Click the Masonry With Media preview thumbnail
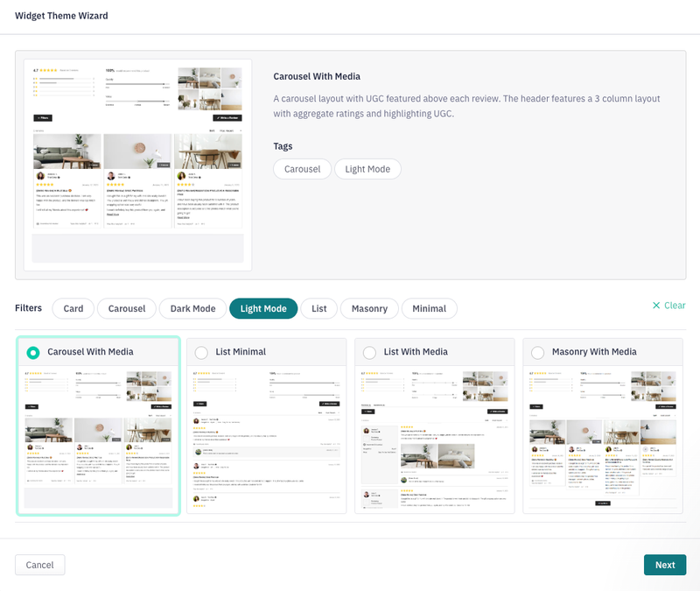The image size is (700, 591). tap(603, 440)
